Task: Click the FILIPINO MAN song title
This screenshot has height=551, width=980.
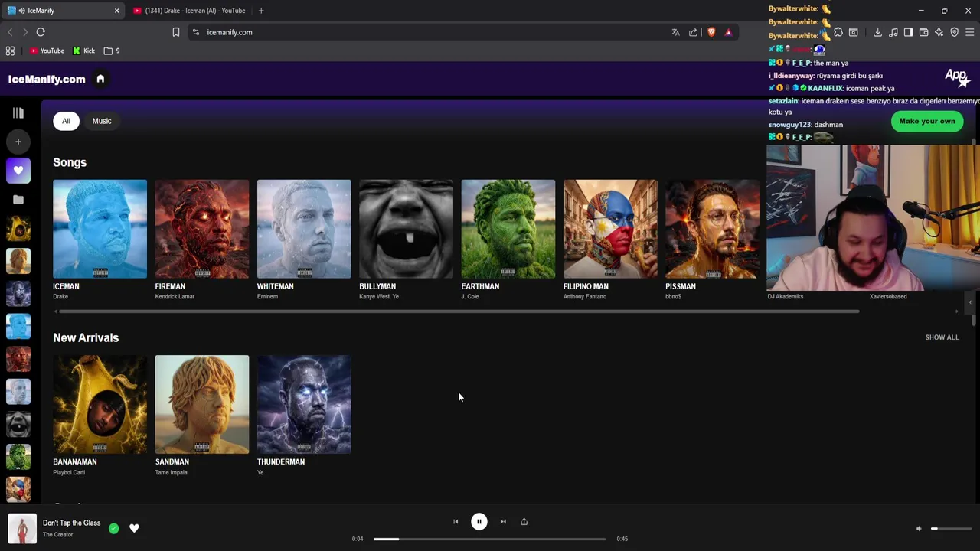Action: click(586, 286)
